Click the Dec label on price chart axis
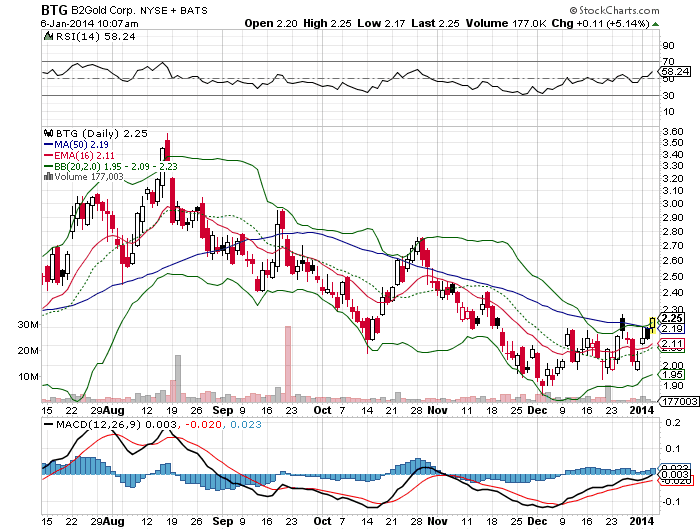Image resolution: width=700 pixels, height=530 pixels. [537, 410]
